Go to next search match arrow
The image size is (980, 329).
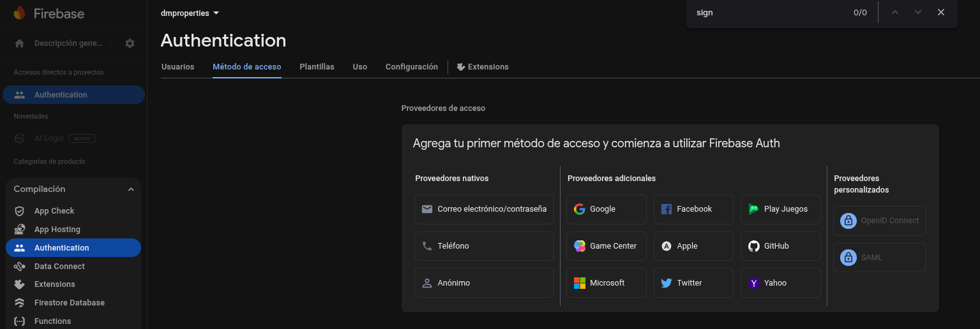coord(918,13)
